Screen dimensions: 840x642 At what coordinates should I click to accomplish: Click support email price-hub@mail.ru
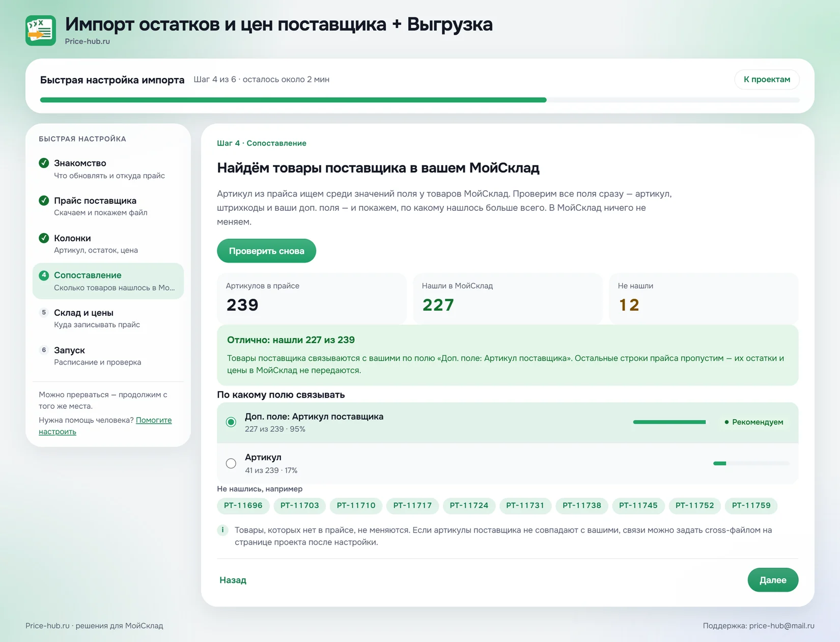[781, 626]
